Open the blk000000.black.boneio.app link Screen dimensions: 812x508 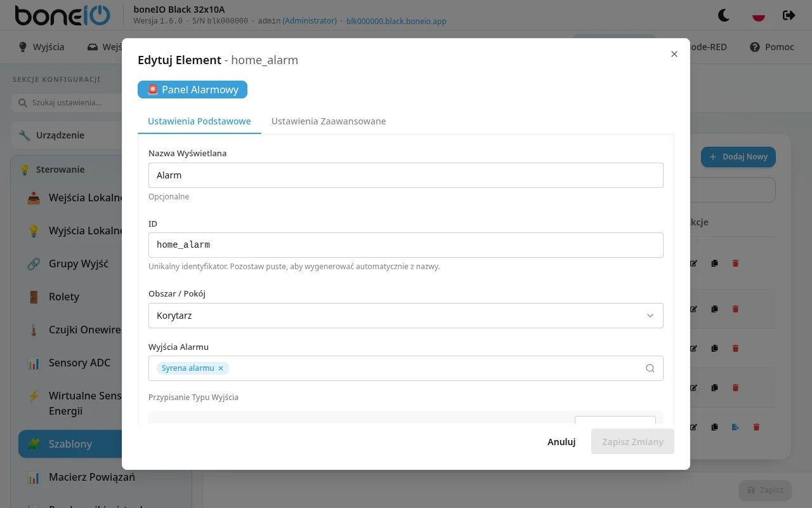tap(396, 21)
